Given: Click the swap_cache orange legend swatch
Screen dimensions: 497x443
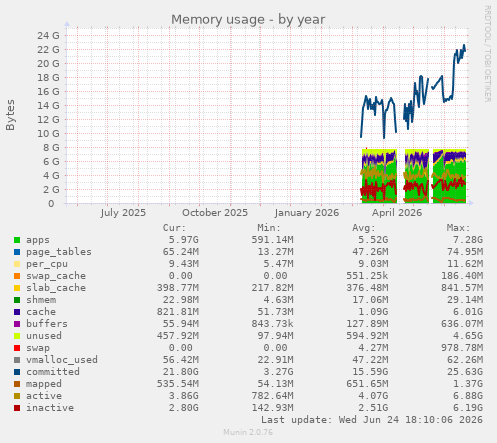Looking at the screenshot, I should [x=17, y=276].
